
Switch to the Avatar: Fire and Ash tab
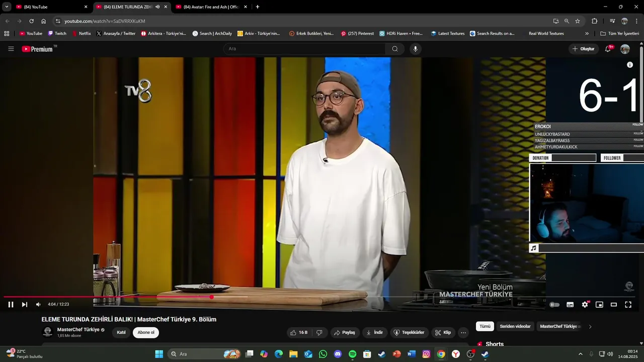tap(210, 7)
